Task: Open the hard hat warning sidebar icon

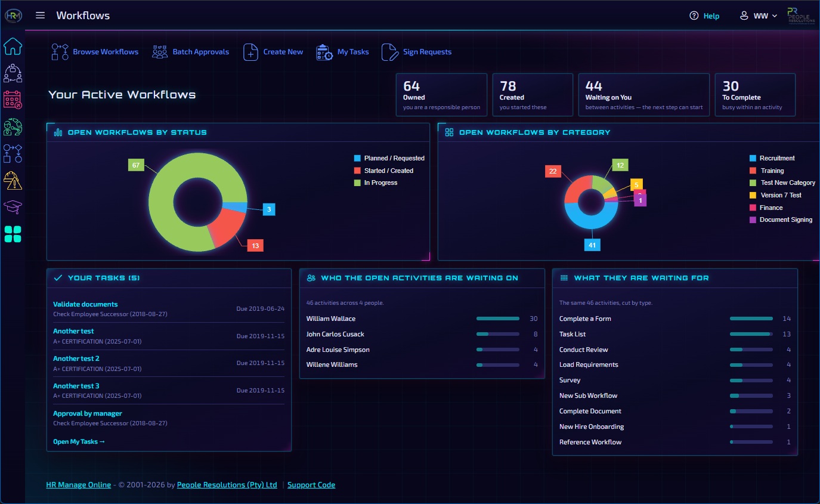Action: click(x=13, y=180)
